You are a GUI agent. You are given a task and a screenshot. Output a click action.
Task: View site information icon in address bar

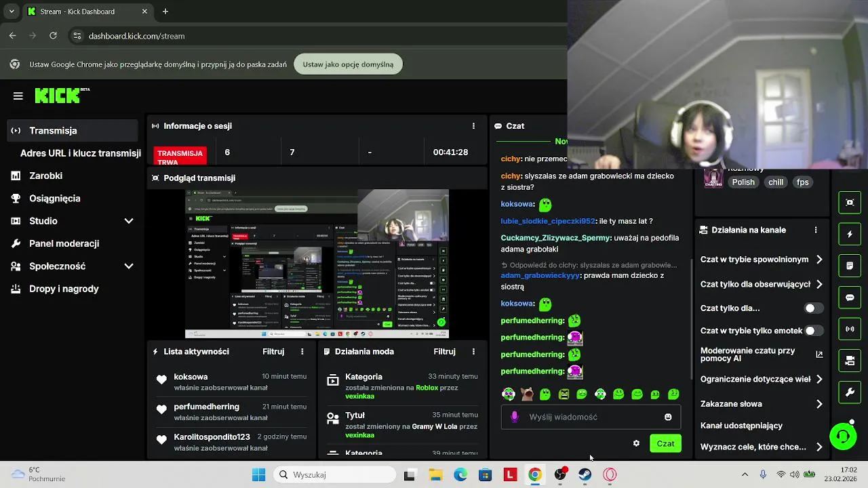click(77, 36)
